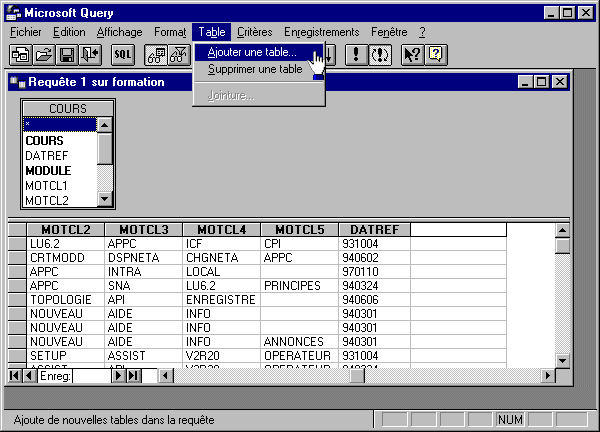Go to last record navigation button

tap(134, 376)
